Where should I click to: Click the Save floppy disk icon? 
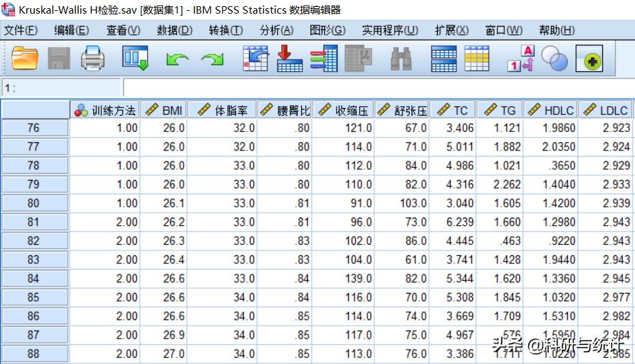pos(59,60)
